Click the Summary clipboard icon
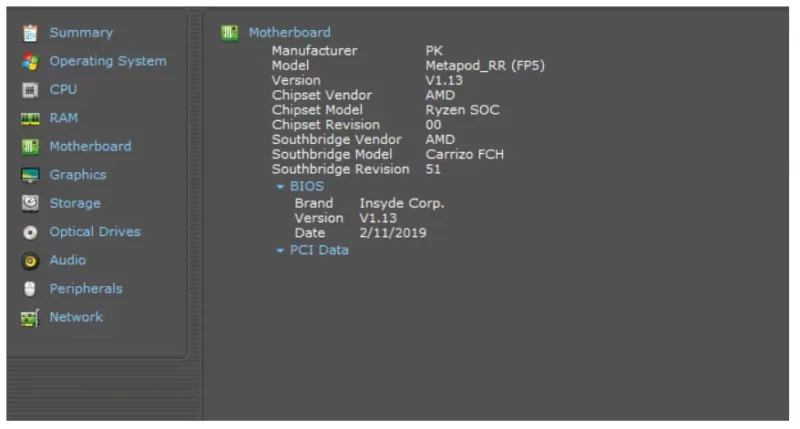800x429 pixels. (30, 33)
